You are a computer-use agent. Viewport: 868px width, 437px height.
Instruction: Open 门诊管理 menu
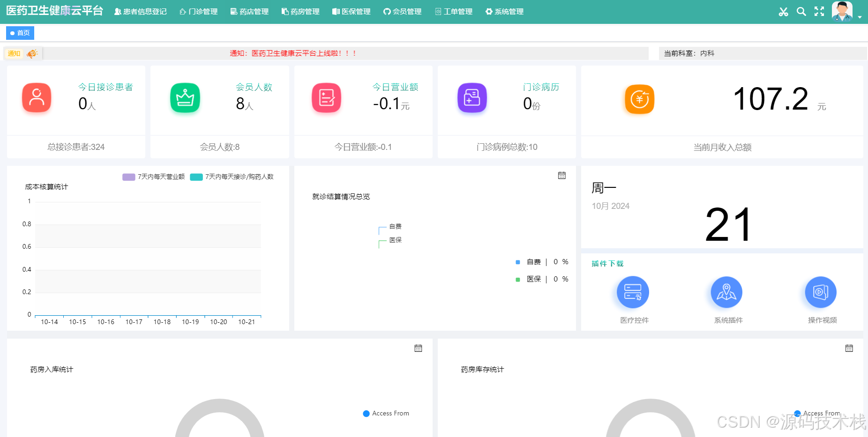(x=199, y=12)
